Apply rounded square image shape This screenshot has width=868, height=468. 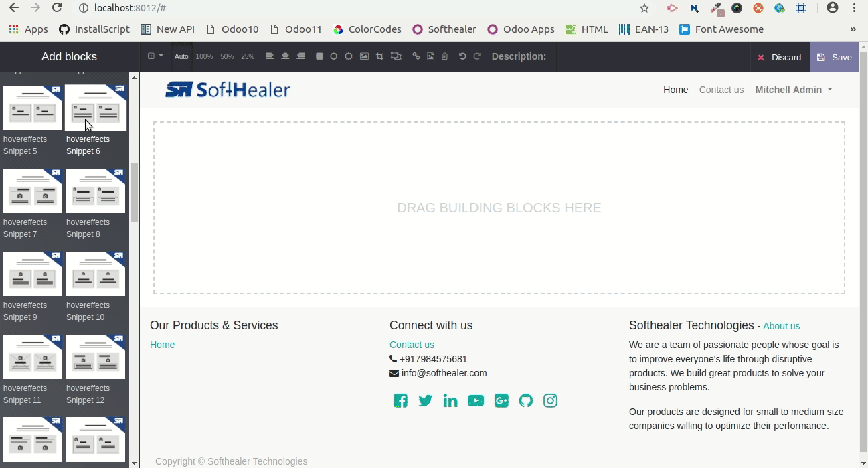coord(319,56)
